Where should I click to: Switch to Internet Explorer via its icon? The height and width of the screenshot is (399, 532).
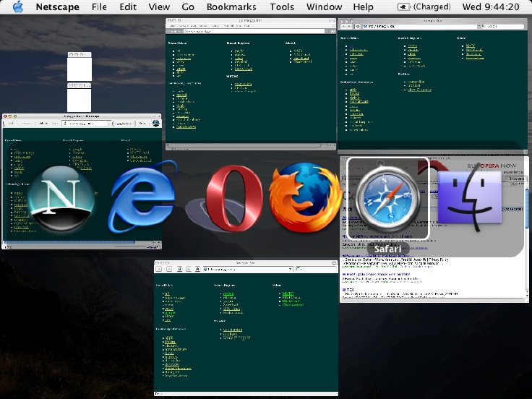pyautogui.click(x=142, y=198)
